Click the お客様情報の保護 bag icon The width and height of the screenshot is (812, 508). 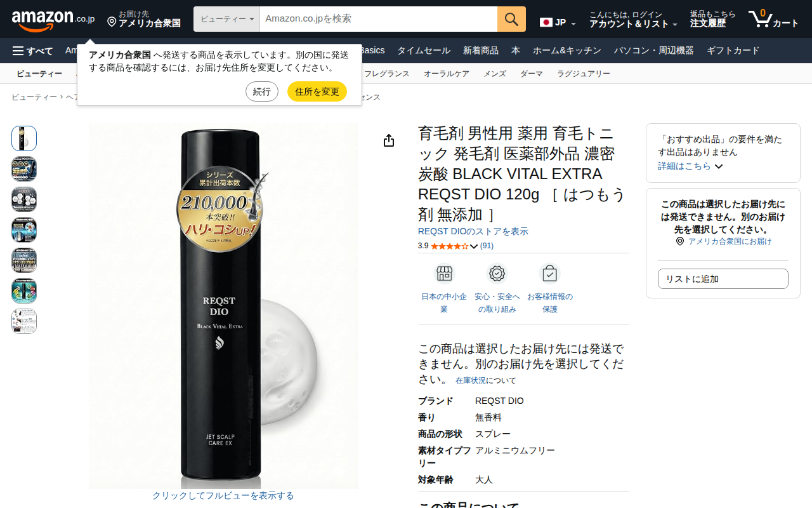tap(549, 274)
